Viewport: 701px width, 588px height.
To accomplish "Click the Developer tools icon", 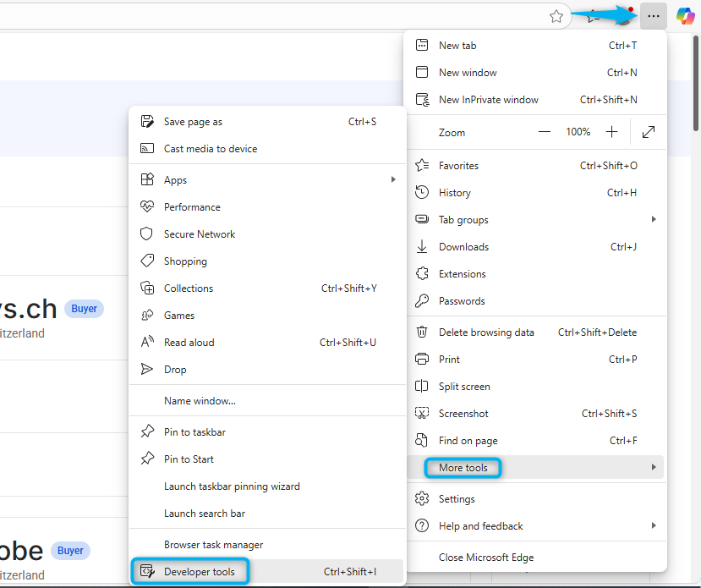I will [147, 571].
